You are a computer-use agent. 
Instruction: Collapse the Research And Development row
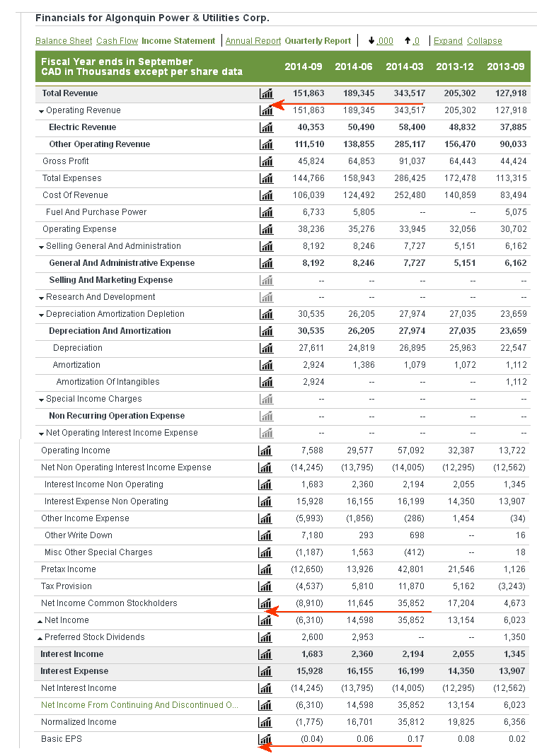coord(42,298)
